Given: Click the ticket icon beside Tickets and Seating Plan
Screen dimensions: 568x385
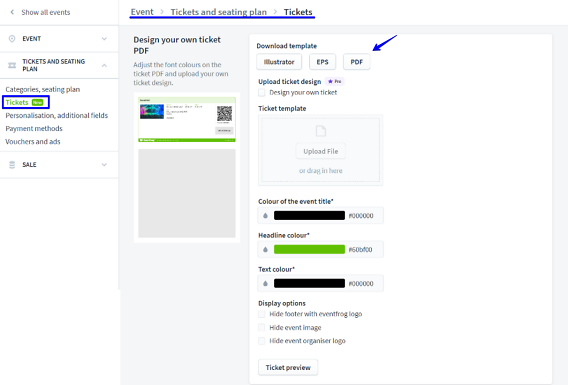Looking at the screenshot, I should click(x=12, y=65).
